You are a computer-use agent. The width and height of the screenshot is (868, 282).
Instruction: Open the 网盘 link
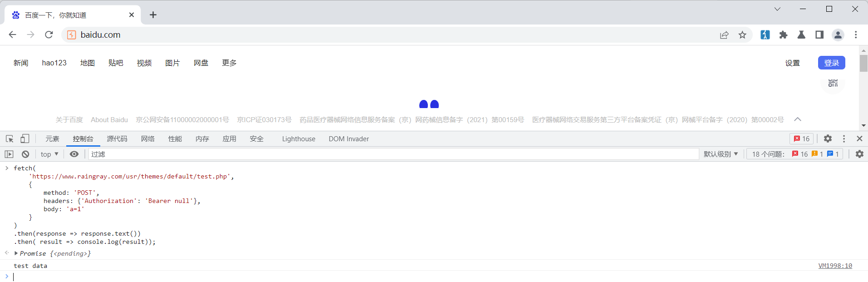201,63
